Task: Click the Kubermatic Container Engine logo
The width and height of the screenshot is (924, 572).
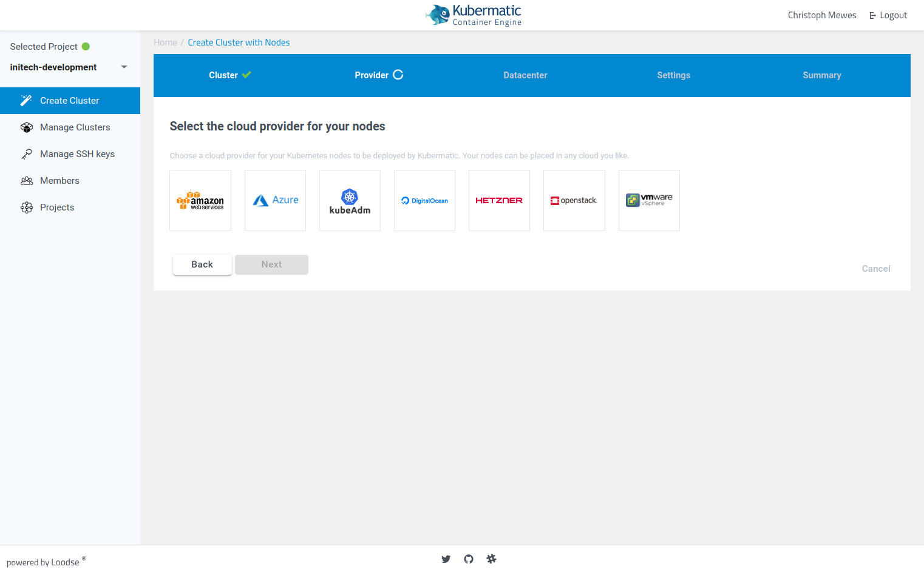Action: [474, 15]
